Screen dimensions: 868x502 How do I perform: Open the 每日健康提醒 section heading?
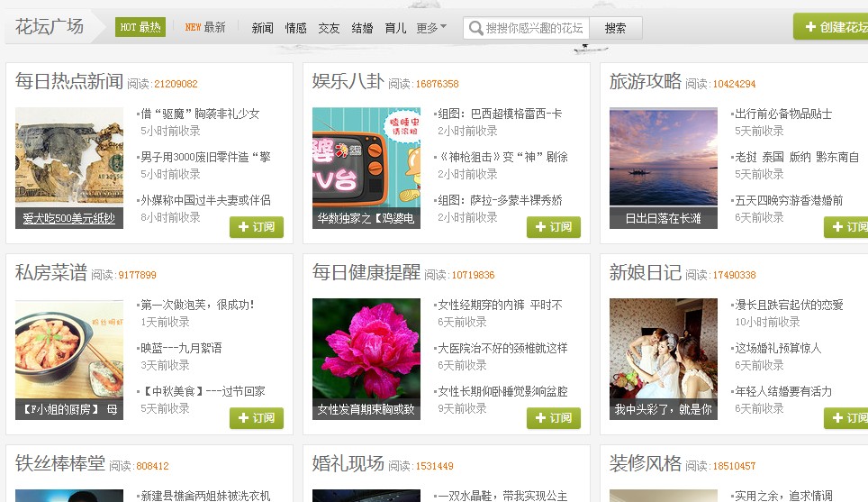coord(366,272)
